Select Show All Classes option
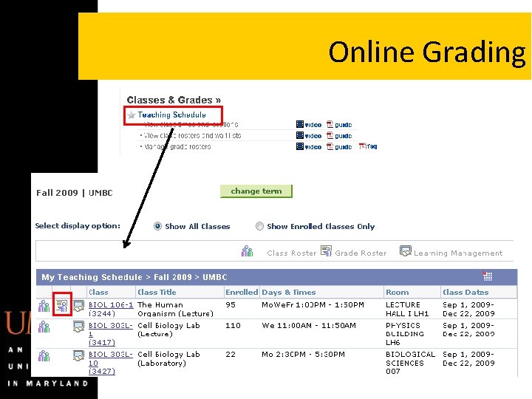This screenshot has width=532, height=399. tap(157, 226)
